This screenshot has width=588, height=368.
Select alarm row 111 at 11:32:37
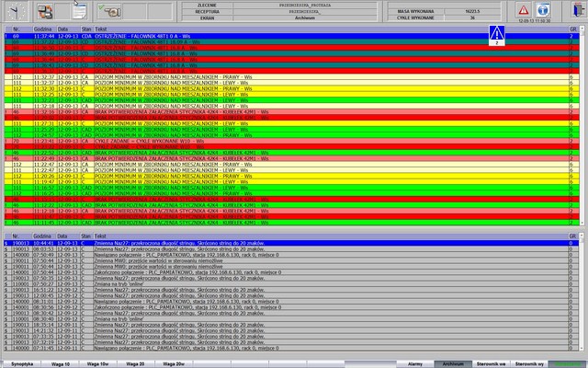(x=292, y=83)
